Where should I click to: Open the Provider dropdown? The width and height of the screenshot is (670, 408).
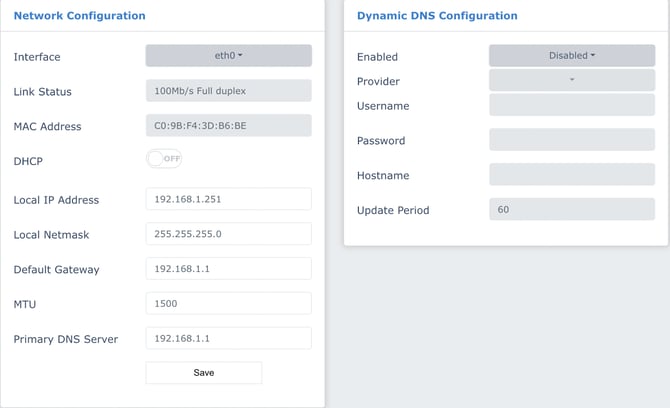[571, 80]
